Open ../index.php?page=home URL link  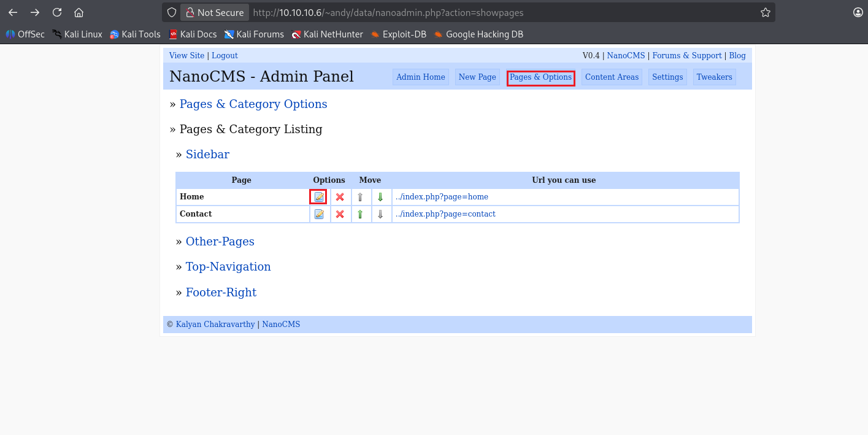coord(442,197)
